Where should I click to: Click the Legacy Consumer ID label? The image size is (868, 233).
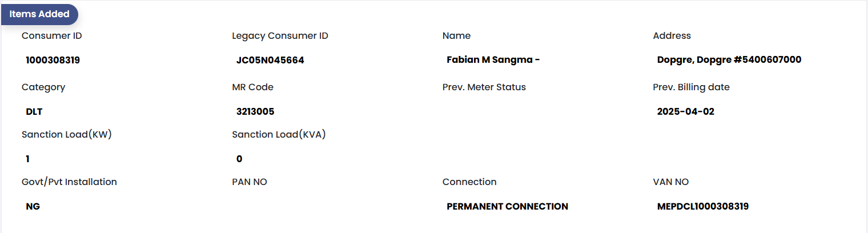tap(280, 36)
